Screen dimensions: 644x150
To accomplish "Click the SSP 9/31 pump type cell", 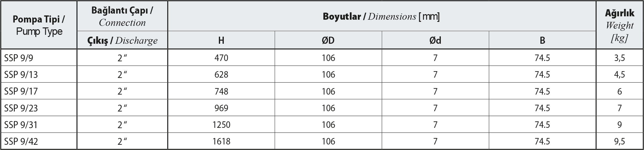I will tap(39, 124).
